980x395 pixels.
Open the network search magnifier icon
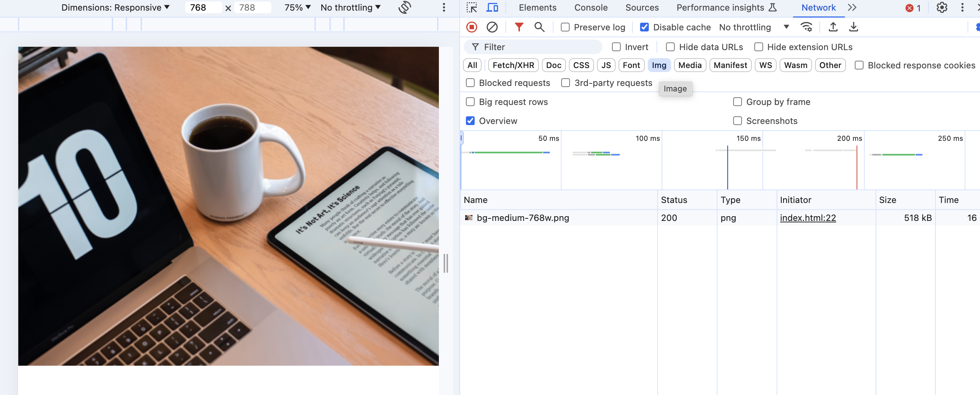coord(539,27)
